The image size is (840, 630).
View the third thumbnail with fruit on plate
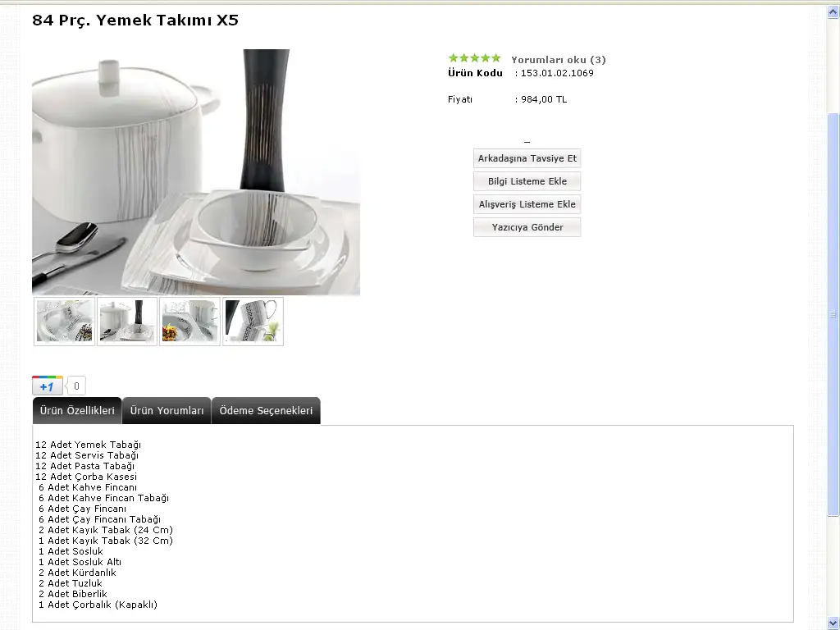(x=189, y=321)
